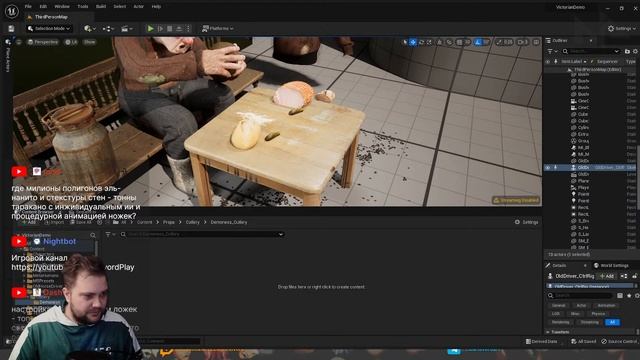The width and height of the screenshot is (640, 360).
Task: Click the Add component button in Details
Action: [607, 276]
